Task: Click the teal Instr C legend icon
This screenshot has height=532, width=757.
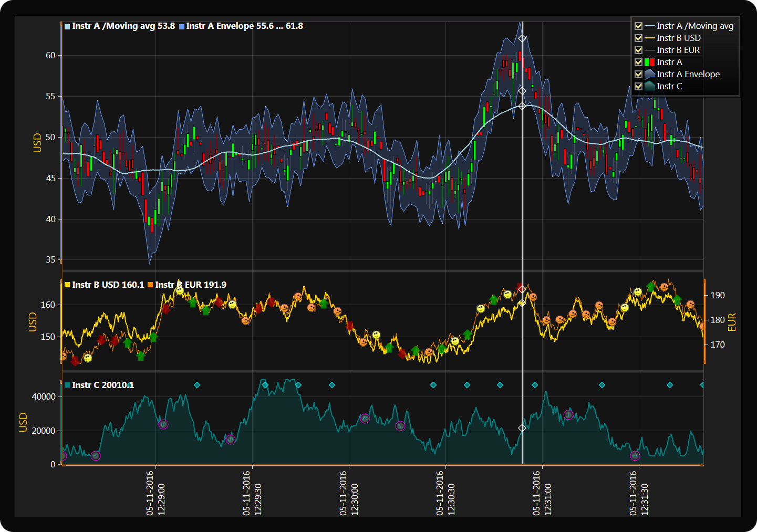Action: point(649,86)
